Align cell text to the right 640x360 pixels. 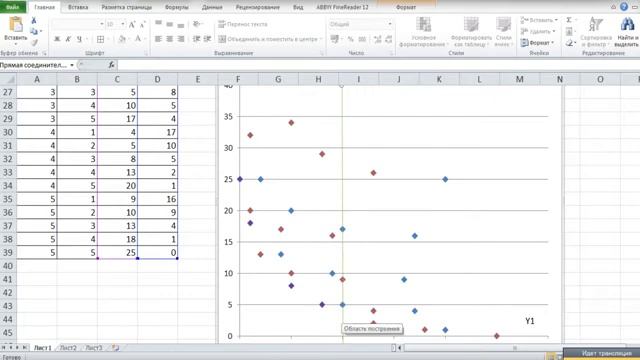pyautogui.click(x=180, y=39)
